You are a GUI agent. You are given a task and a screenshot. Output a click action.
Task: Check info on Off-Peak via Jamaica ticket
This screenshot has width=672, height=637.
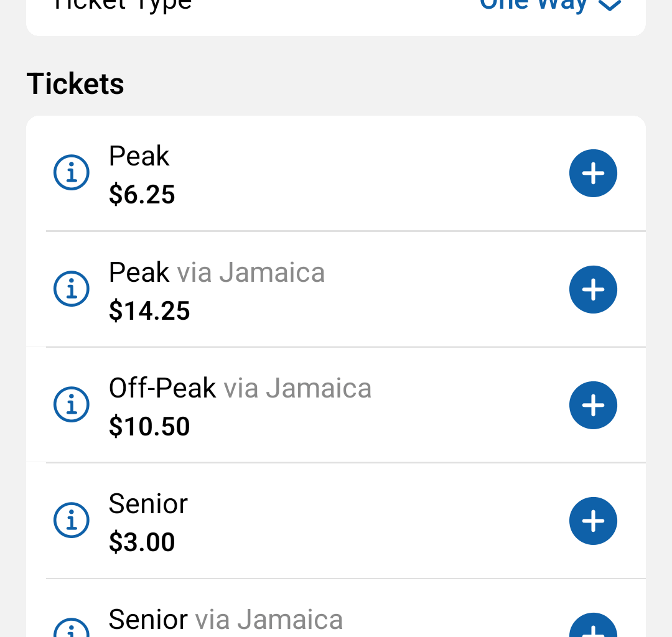71,404
